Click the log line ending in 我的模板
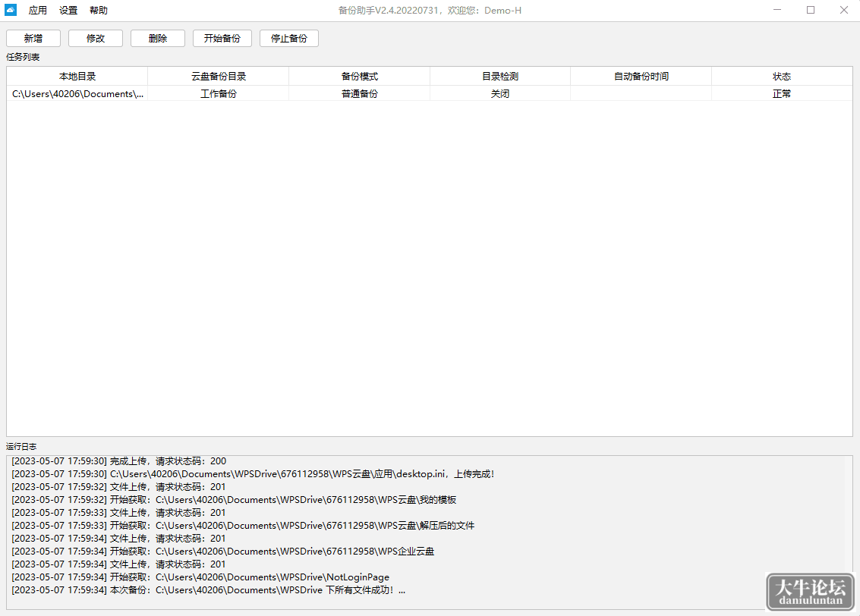Image resolution: width=860 pixels, height=616 pixels. pos(235,500)
